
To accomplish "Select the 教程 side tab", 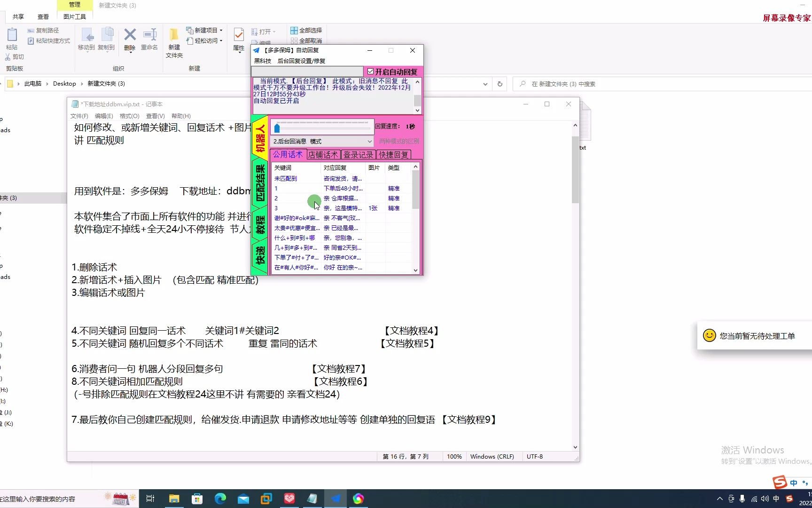I will [260, 225].
